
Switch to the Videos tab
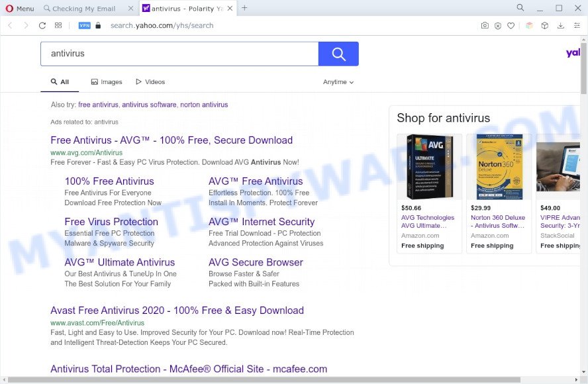150,81
